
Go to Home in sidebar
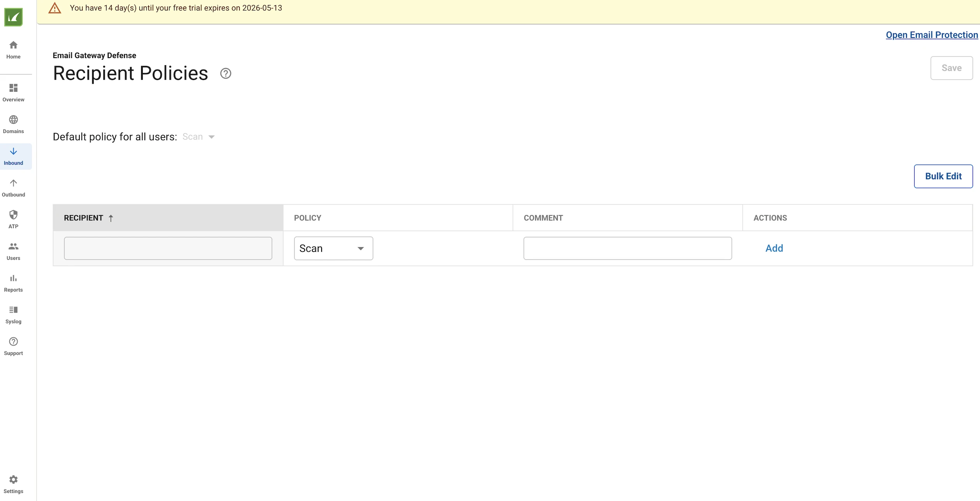[x=14, y=50]
